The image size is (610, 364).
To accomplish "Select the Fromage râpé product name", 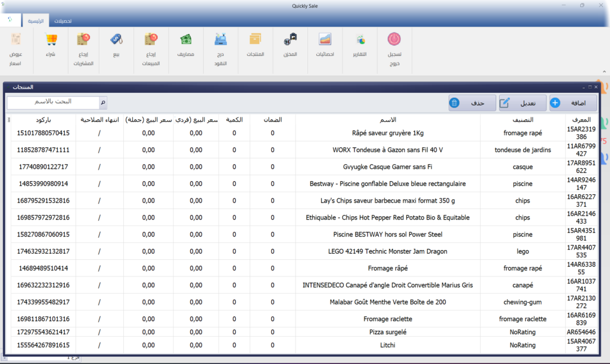I will pos(388,268).
